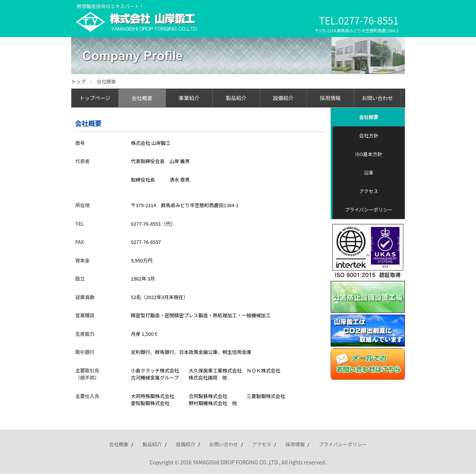Open プライバシーポリシー in sidebar menu

point(368,210)
